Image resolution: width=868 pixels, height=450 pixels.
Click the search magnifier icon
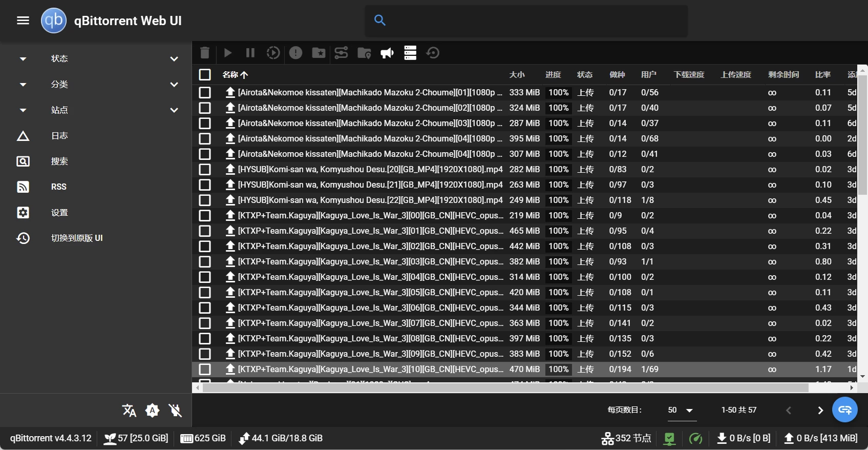point(380,21)
